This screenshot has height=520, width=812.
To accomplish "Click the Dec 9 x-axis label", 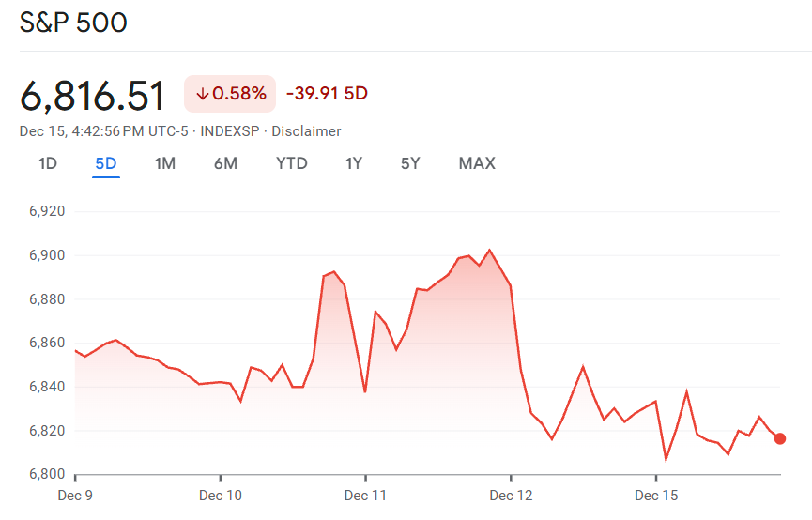I will (x=75, y=495).
